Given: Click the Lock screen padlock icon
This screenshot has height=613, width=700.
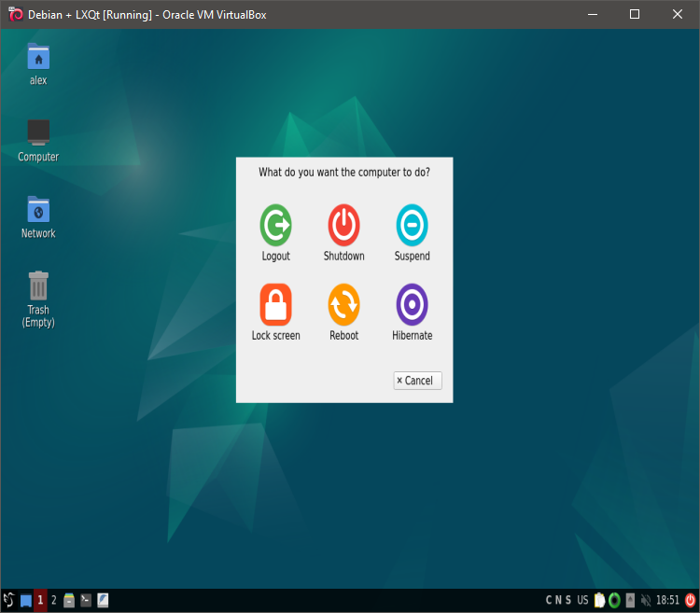Looking at the screenshot, I should (275, 304).
